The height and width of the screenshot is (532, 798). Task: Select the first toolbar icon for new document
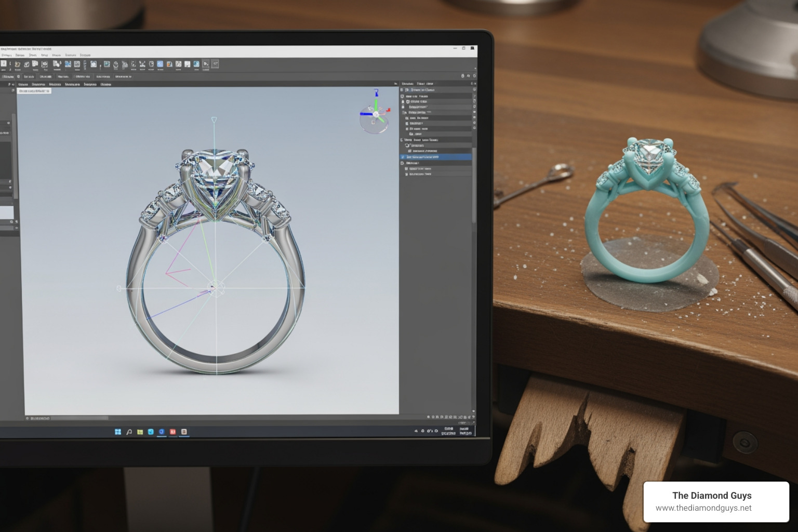coord(4,63)
